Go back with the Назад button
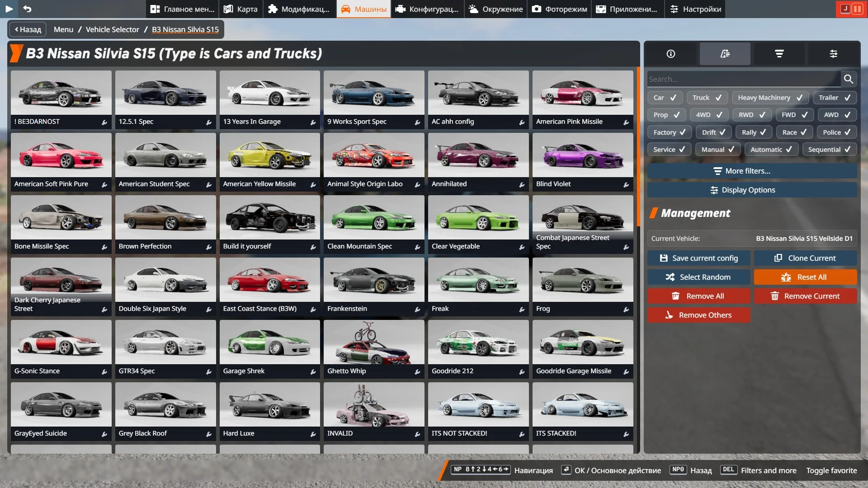The image size is (868, 488). point(28,29)
